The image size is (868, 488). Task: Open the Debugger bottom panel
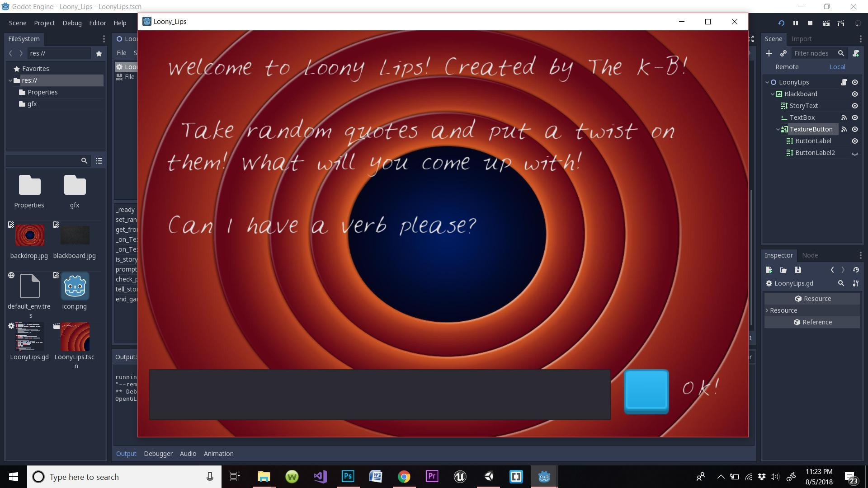(x=158, y=454)
